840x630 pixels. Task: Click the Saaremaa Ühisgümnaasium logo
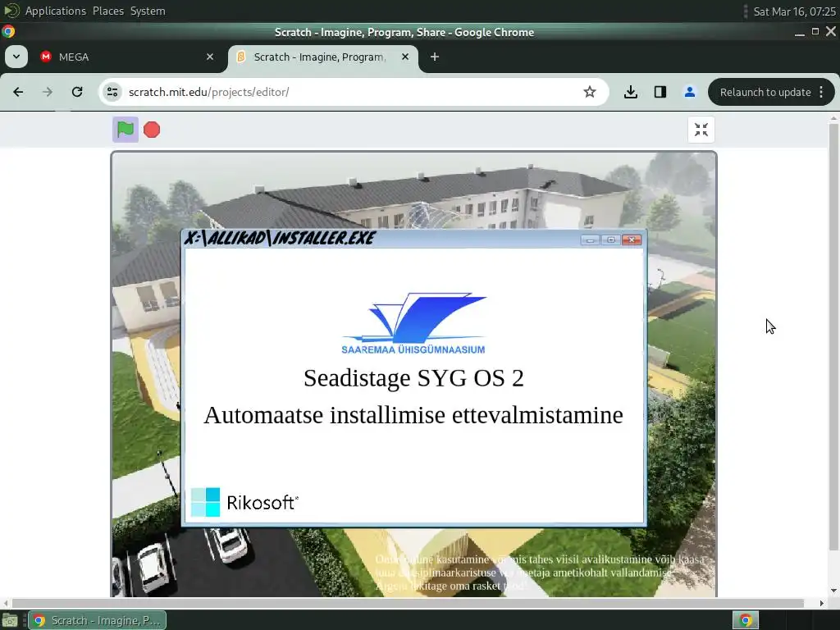(413, 323)
